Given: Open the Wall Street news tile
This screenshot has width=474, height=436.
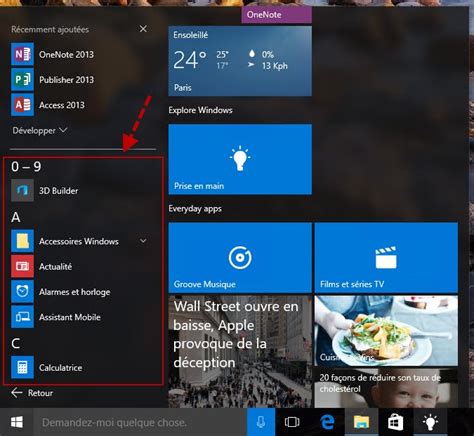Looking at the screenshot, I should click(240, 351).
